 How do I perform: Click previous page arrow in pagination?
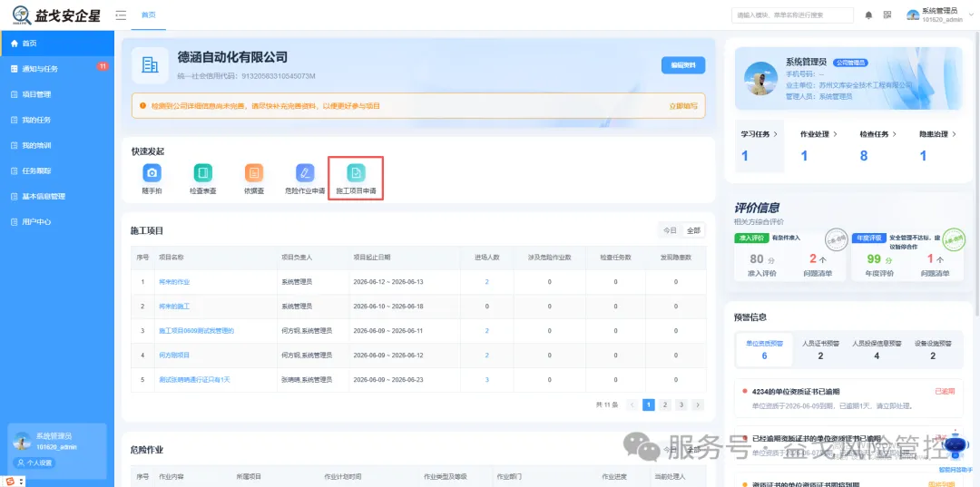pos(632,404)
